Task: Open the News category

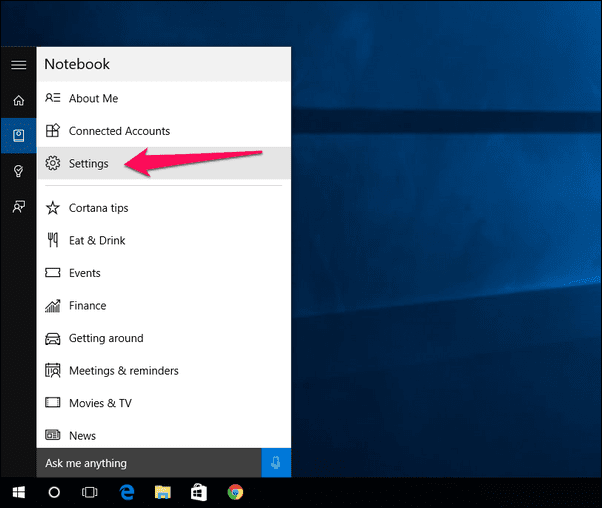Action: 164,435
